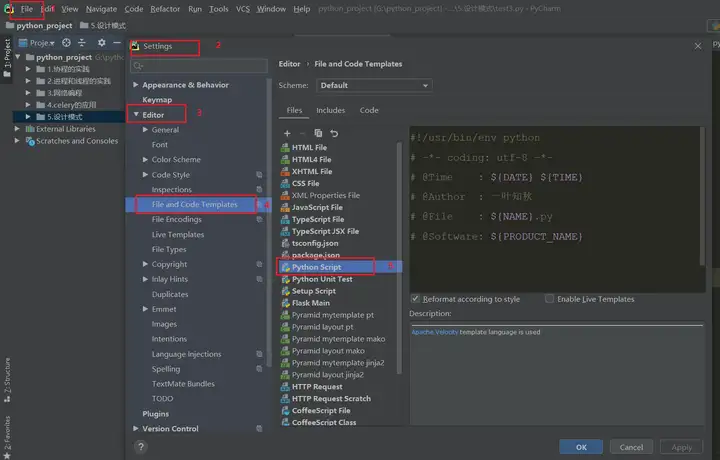The image size is (720, 460).
Task: Click the Editor breadcrumb link
Action: click(289, 64)
